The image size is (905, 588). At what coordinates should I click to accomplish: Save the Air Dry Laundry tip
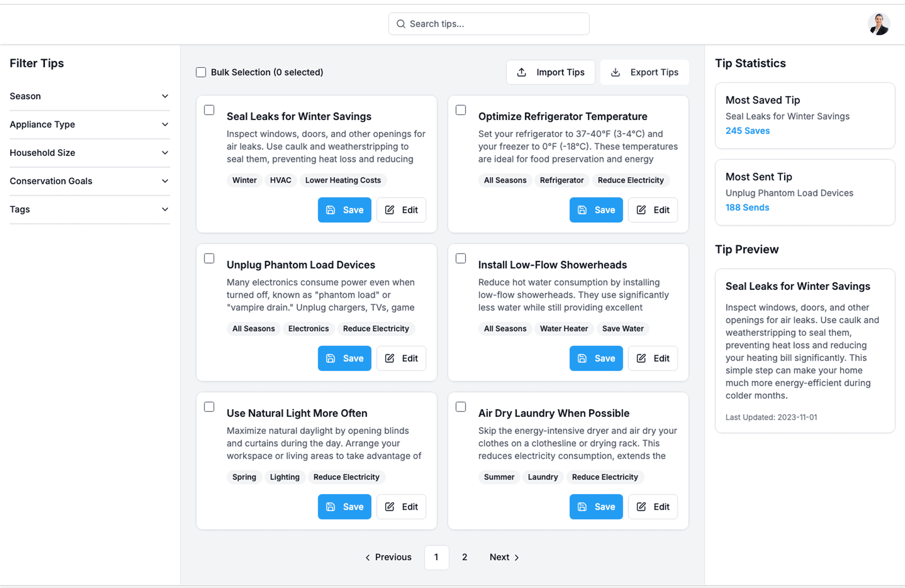(x=596, y=507)
